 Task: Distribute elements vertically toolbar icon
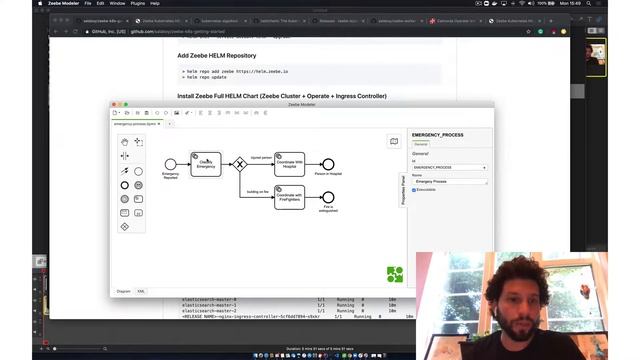pos(265,113)
